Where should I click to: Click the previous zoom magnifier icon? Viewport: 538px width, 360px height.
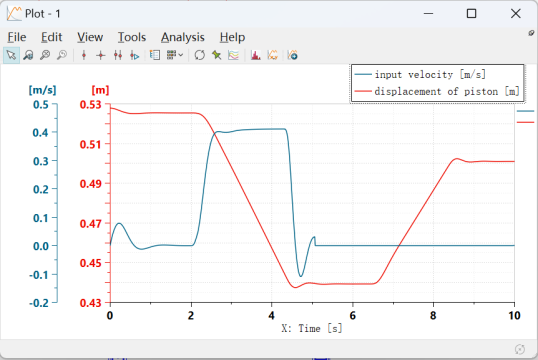[x=62, y=55]
